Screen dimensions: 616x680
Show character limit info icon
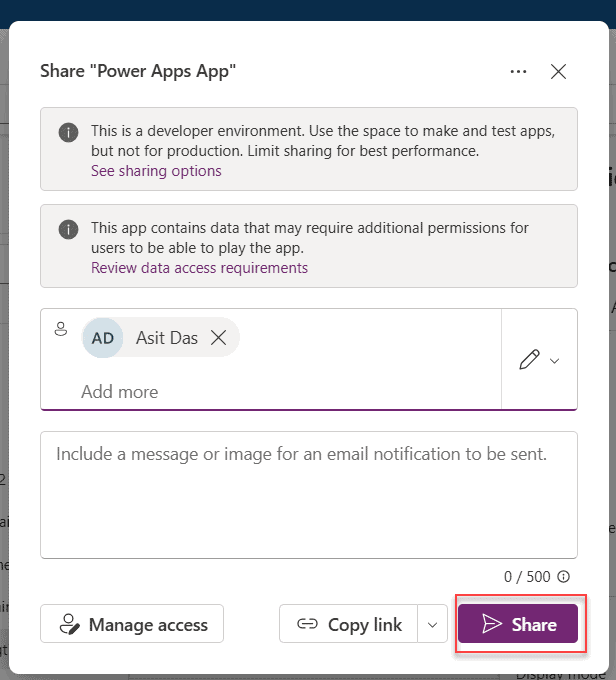pyautogui.click(x=564, y=576)
